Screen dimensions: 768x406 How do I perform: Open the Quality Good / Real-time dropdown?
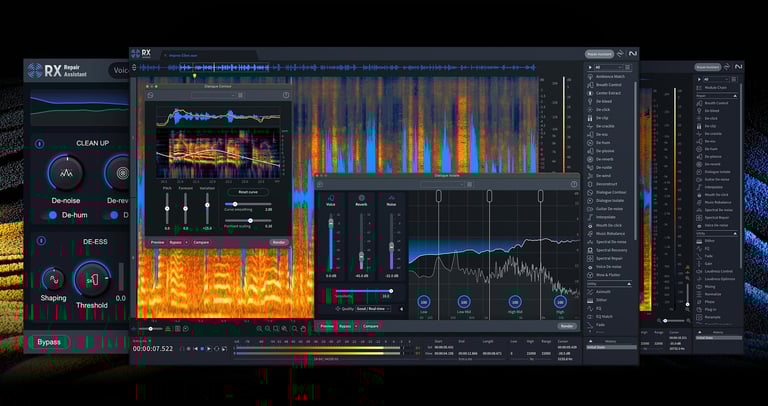(x=373, y=309)
